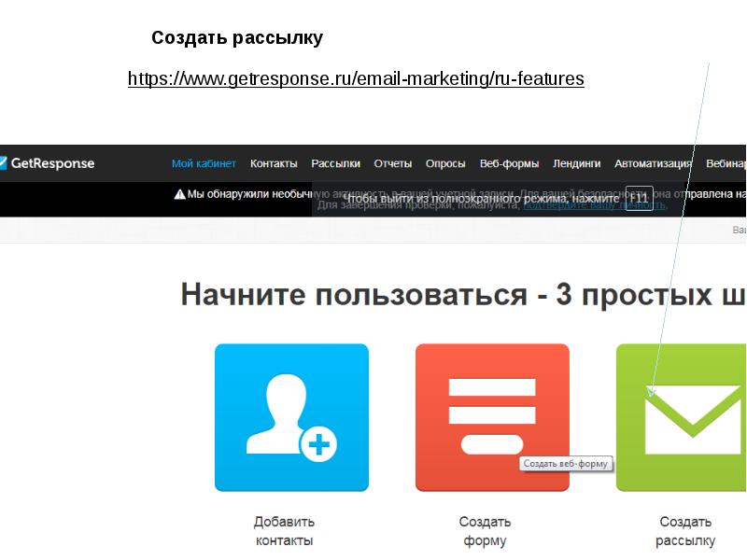Click the Создать форму caption
Image resolution: width=747 pixels, height=560 pixels.
pyautogui.click(x=485, y=531)
